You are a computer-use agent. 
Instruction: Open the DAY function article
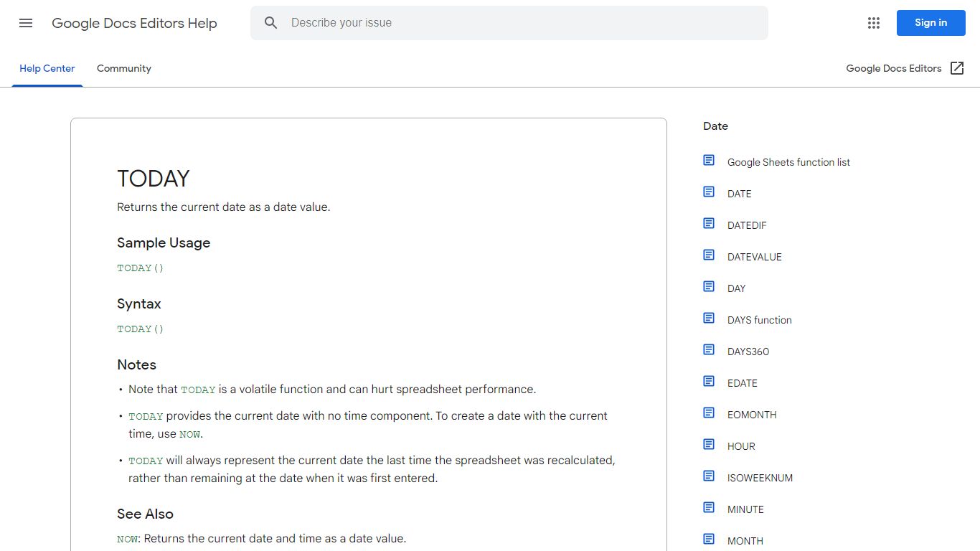[x=737, y=288]
